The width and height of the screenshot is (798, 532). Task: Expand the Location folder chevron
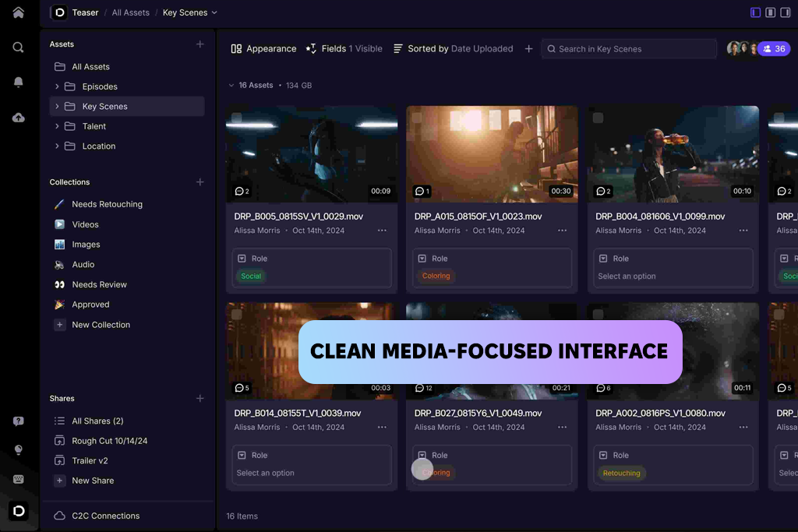tap(57, 146)
